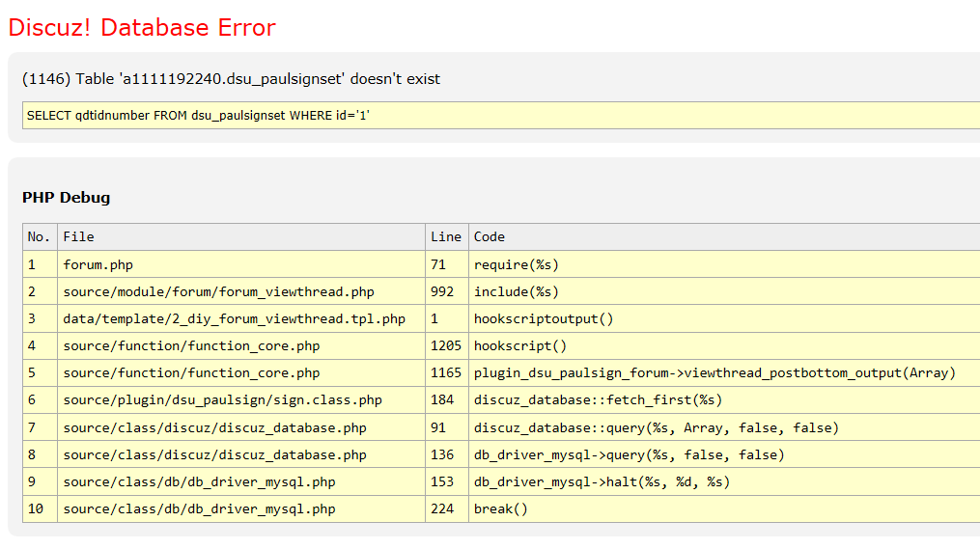Click the "Line" column header
Screen dimensions: 980x549
coord(446,237)
